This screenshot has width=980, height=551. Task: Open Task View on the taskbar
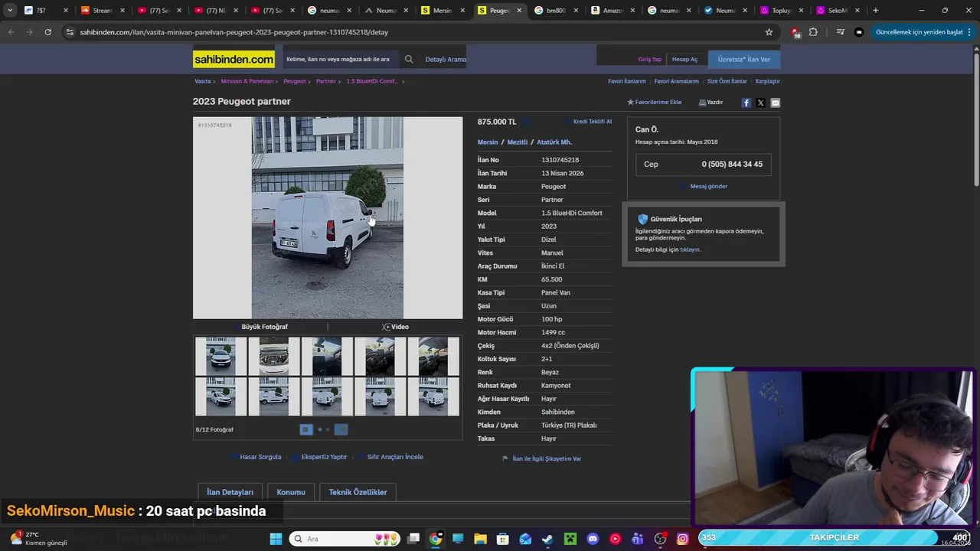[x=413, y=539]
